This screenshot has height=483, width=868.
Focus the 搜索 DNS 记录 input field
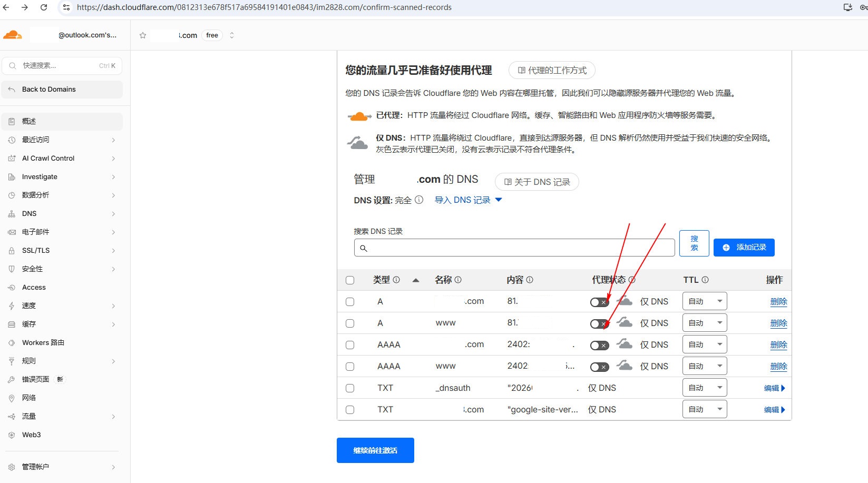514,248
